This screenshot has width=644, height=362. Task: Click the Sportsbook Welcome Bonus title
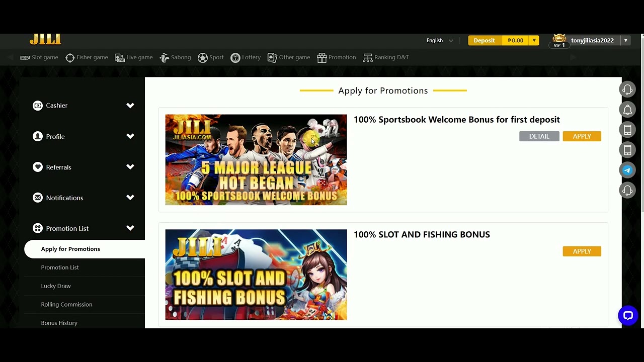[x=457, y=120]
